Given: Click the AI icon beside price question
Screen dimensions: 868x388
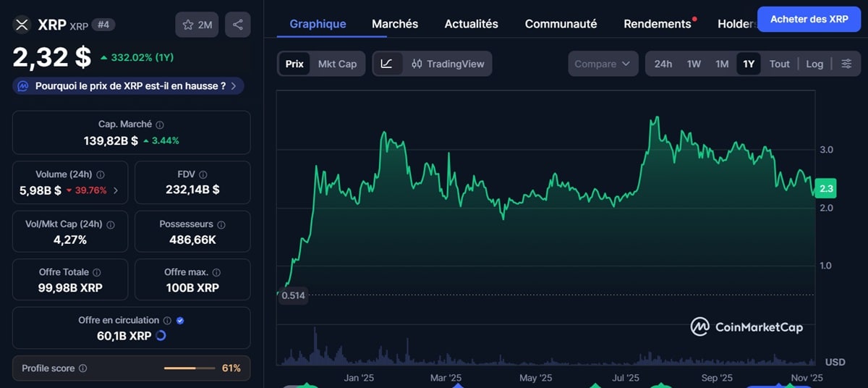Looking at the screenshot, I should click(x=23, y=85).
